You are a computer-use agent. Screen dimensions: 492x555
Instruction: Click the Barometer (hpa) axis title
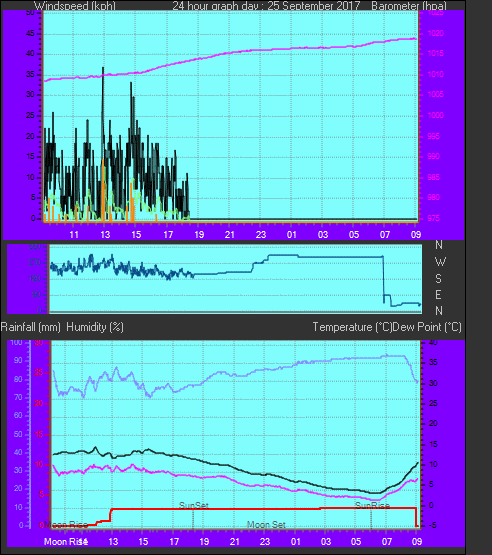point(409,6)
